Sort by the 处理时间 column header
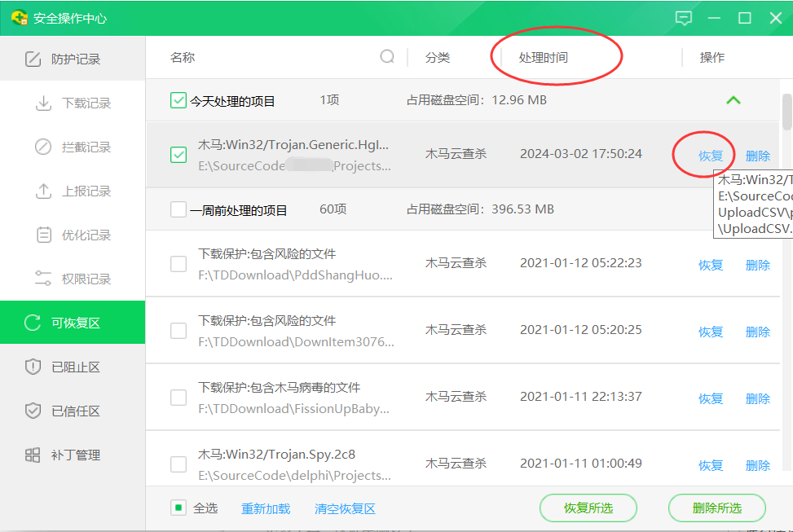 point(544,58)
